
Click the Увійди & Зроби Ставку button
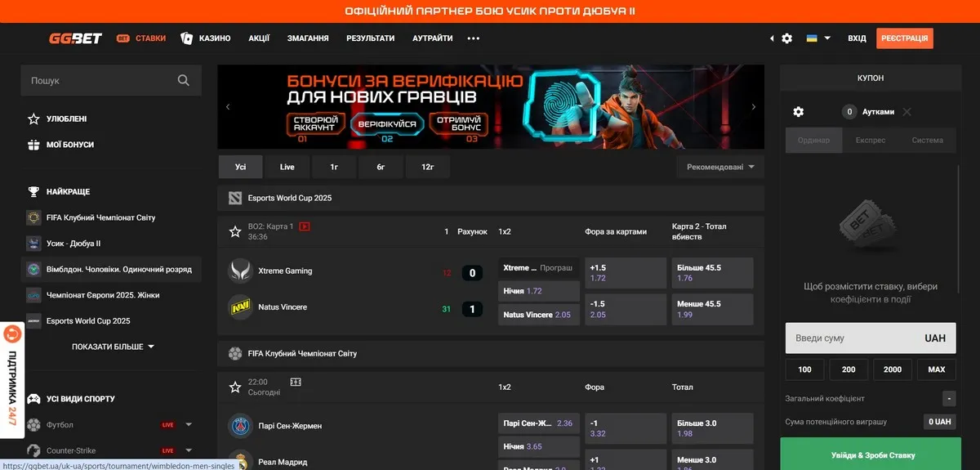click(x=871, y=454)
